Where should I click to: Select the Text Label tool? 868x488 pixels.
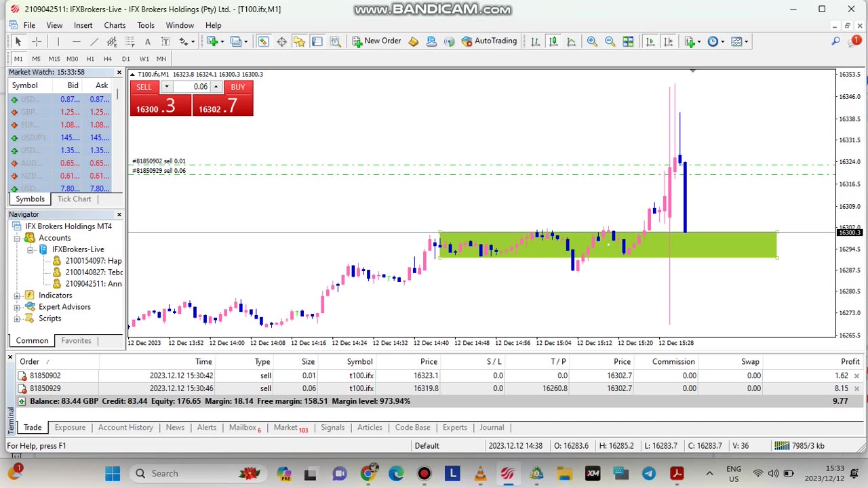coord(165,41)
